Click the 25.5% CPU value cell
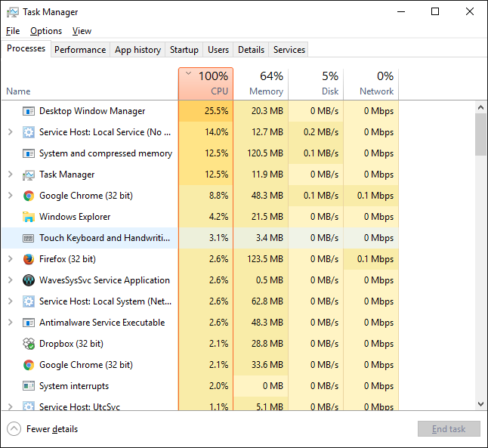Image resolution: width=488 pixels, height=448 pixels. pos(205,111)
